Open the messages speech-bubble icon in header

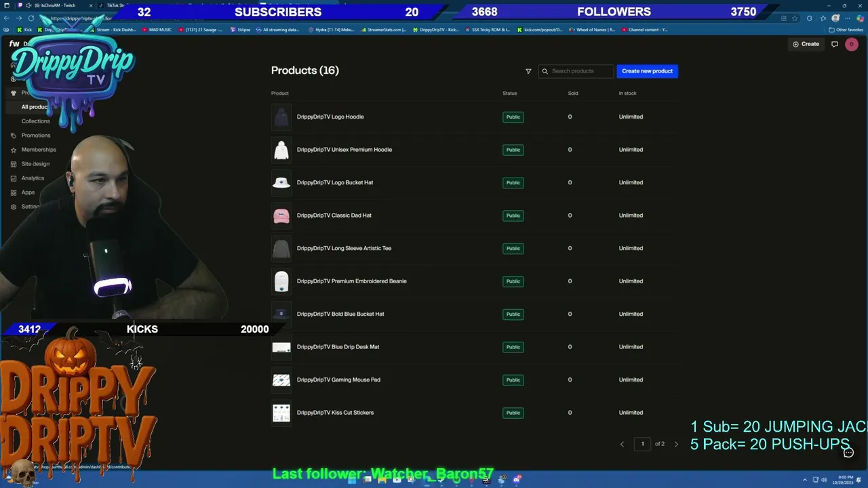point(835,44)
